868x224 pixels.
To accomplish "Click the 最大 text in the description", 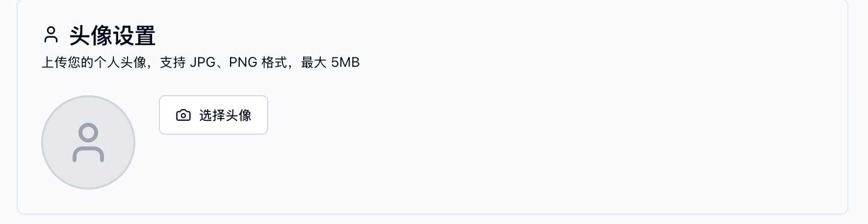I will pos(313,62).
